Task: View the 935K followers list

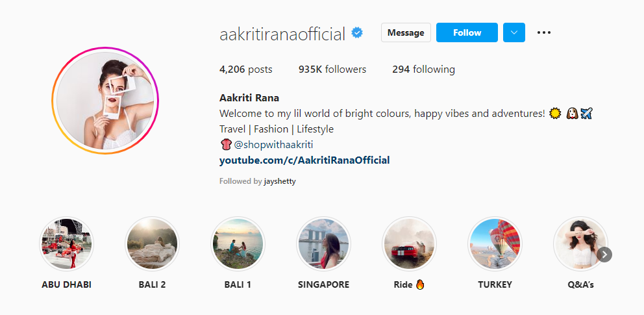Action: tap(332, 69)
